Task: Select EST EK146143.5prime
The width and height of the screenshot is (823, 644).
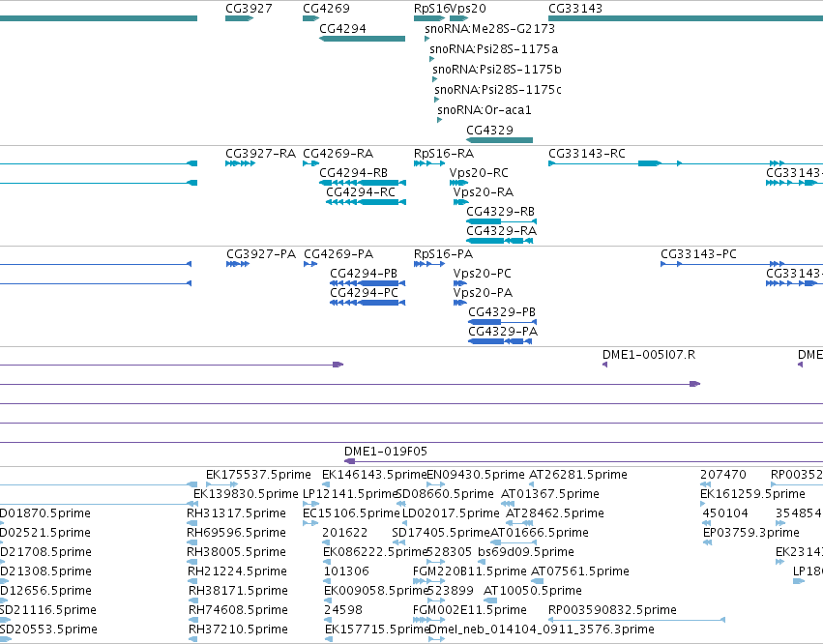Action: pos(374,475)
